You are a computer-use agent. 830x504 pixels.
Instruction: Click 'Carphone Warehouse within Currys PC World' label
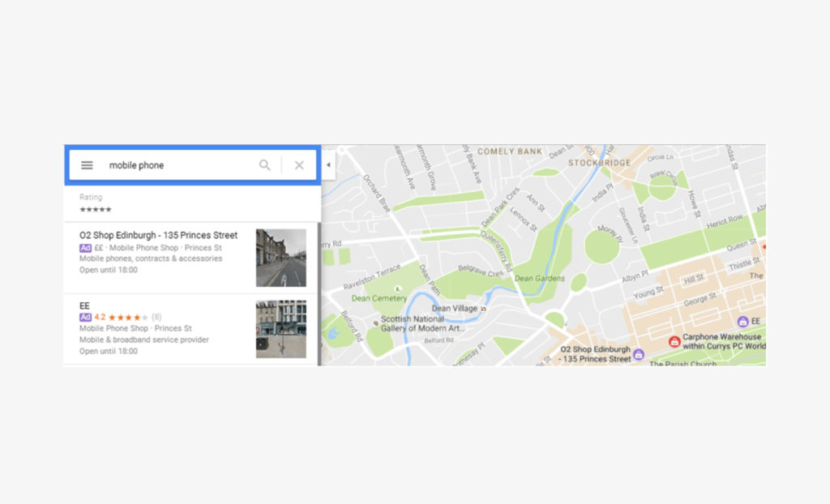pos(724,341)
